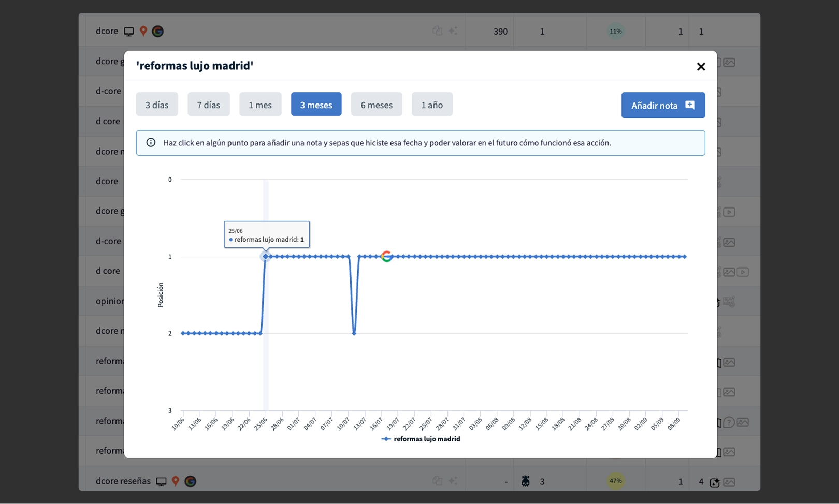This screenshot has height=504, width=839.
Task: Click the Google icon beside dcore
Action: (158, 31)
